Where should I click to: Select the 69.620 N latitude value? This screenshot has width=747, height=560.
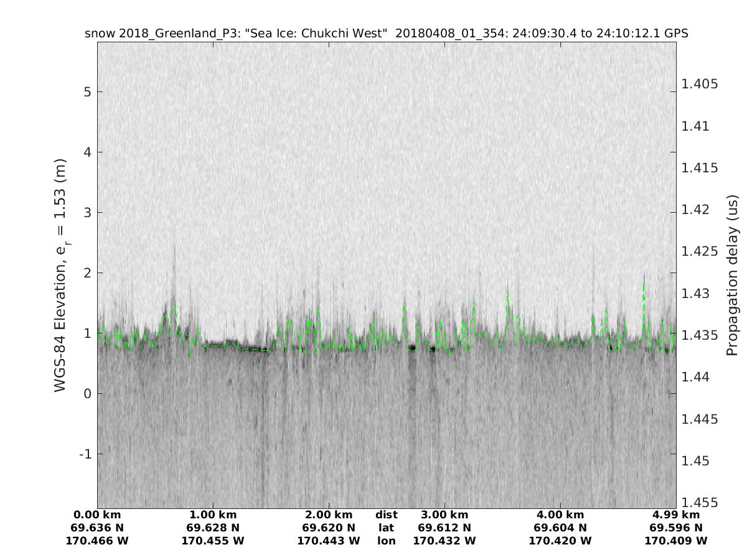click(329, 528)
